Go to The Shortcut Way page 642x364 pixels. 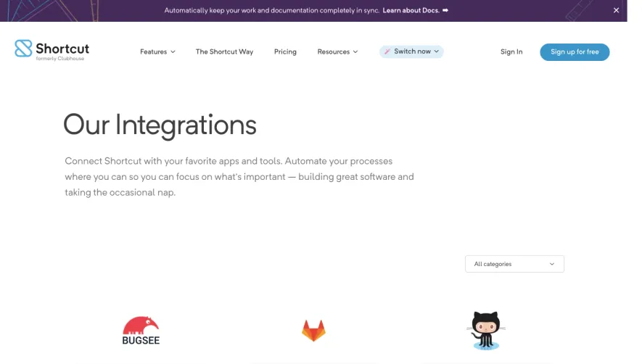(224, 51)
